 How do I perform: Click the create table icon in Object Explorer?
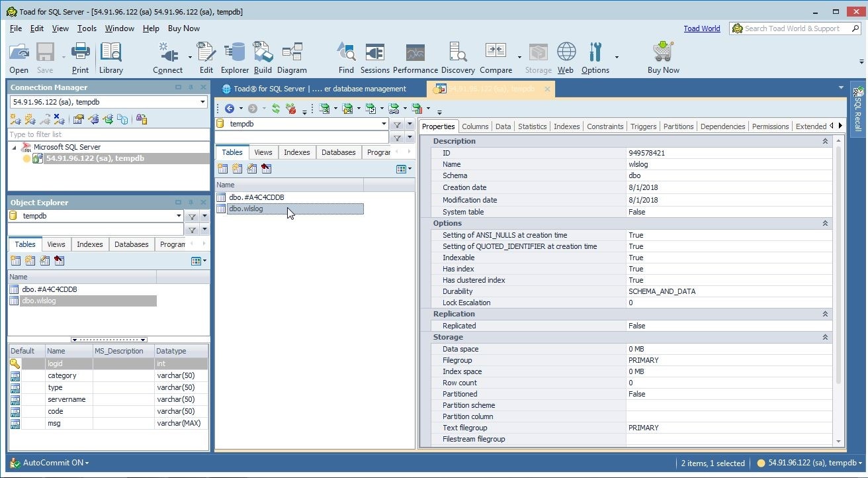pyautogui.click(x=15, y=261)
